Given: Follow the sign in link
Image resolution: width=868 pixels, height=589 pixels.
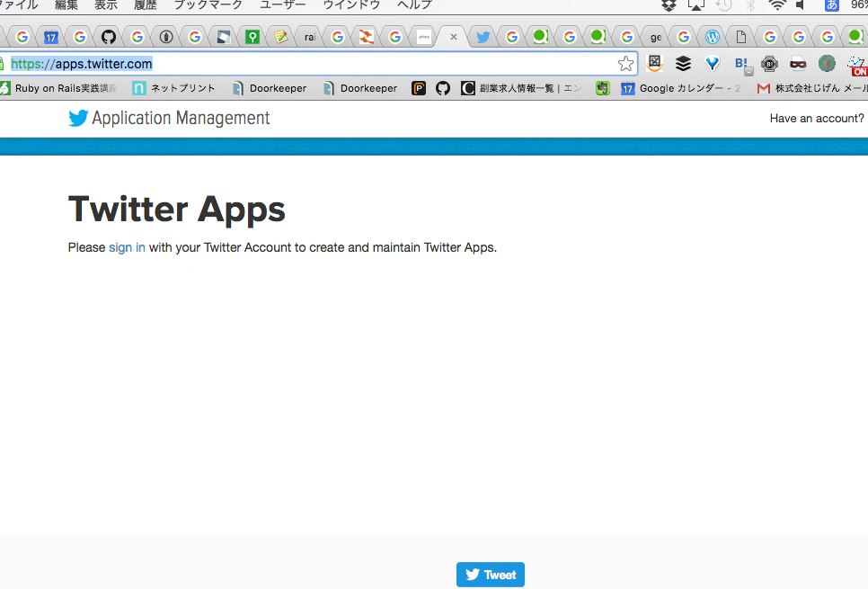Looking at the screenshot, I should (127, 247).
